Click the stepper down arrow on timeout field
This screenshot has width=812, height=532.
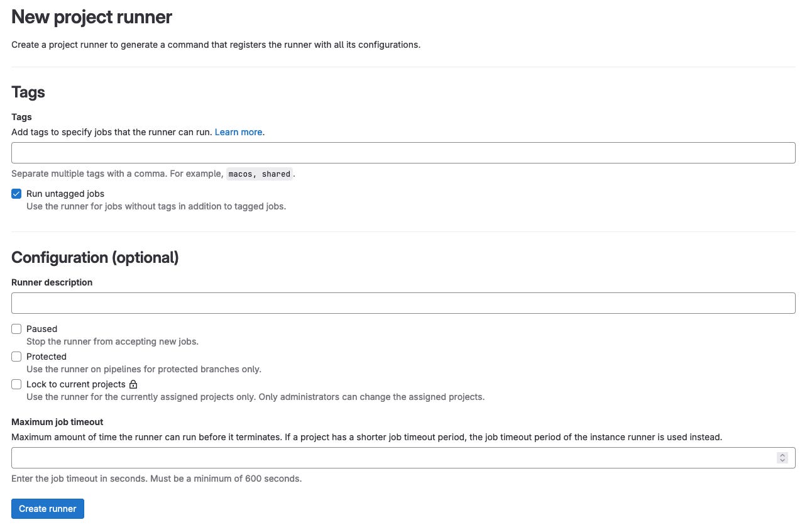[782, 460]
